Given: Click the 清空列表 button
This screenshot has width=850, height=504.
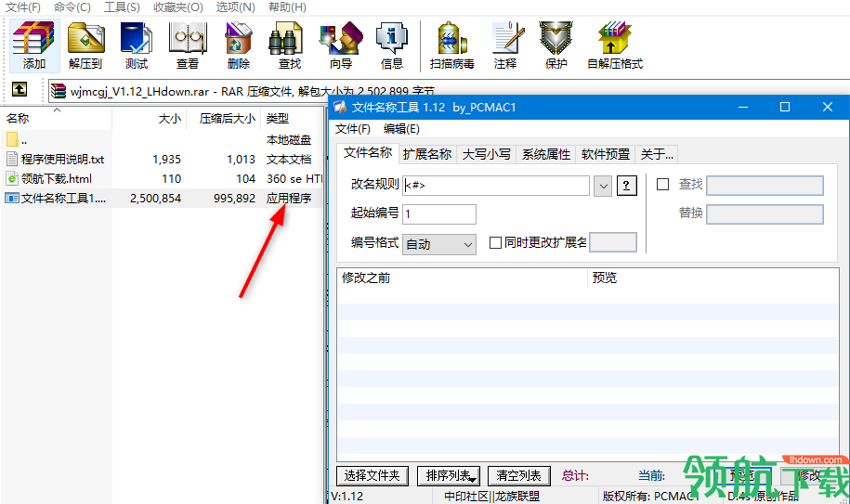Looking at the screenshot, I should coord(518,476).
